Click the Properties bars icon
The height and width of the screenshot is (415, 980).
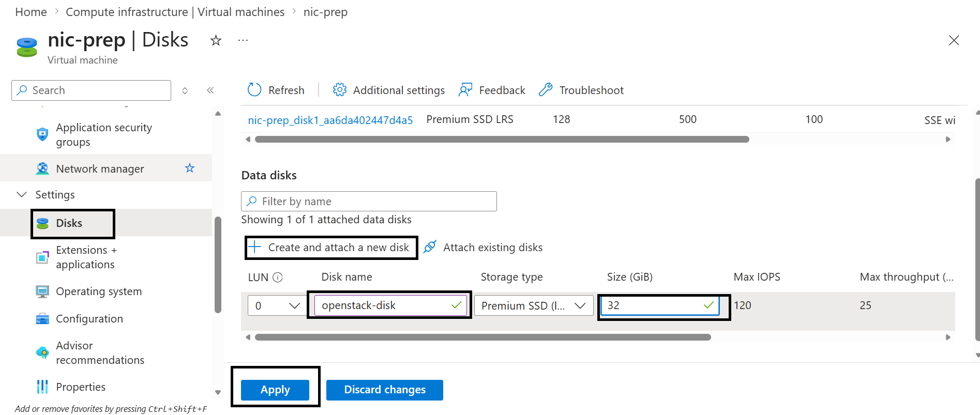pos(42,387)
